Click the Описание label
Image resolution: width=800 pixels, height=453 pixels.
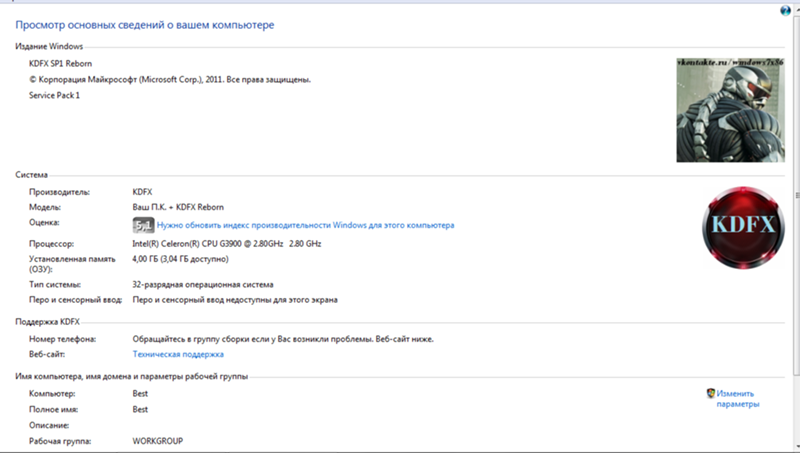tap(49, 425)
